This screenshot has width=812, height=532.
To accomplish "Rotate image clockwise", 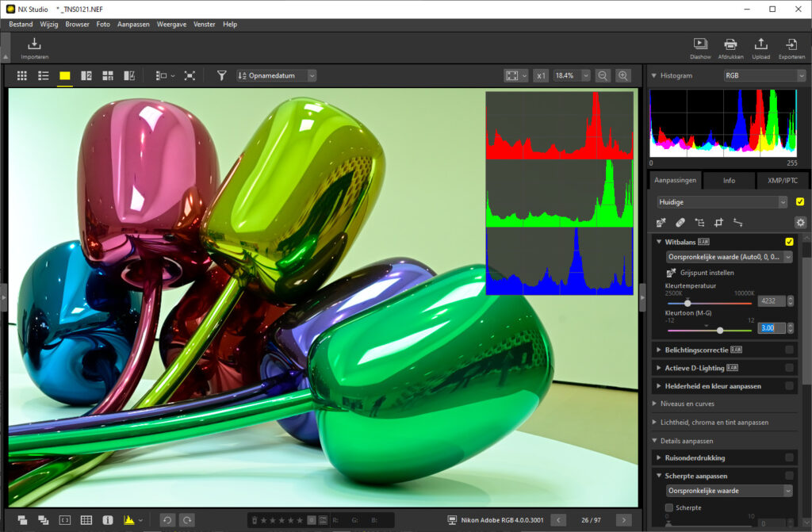I will point(187,519).
